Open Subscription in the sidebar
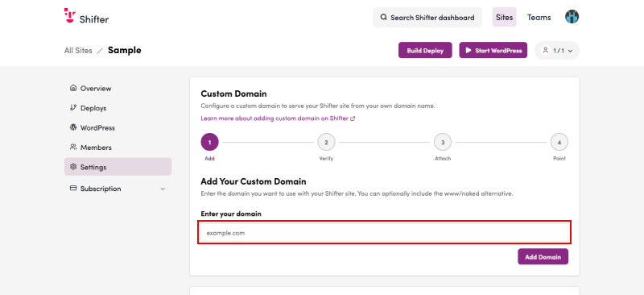The width and height of the screenshot is (644, 295). coord(118,189)
